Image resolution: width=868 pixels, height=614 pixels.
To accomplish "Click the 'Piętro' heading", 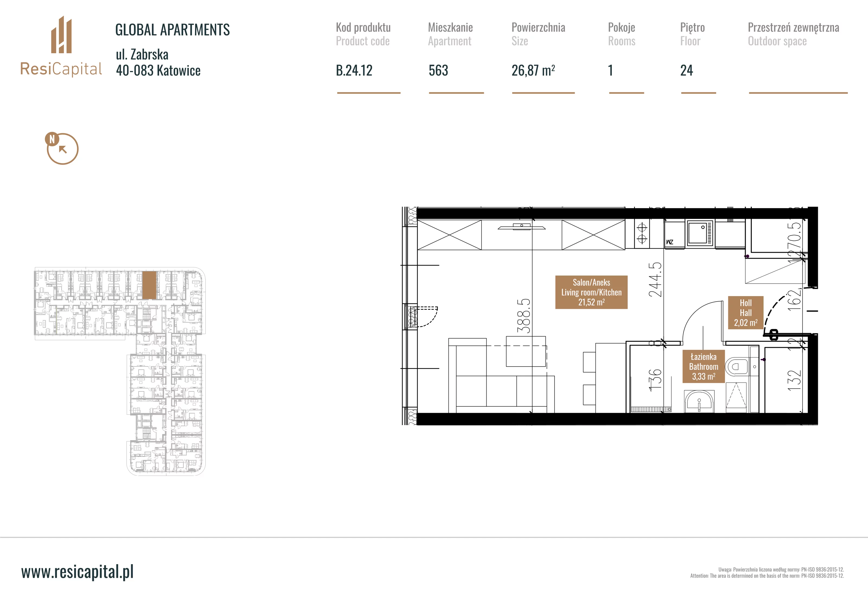I will pos(693,27).
